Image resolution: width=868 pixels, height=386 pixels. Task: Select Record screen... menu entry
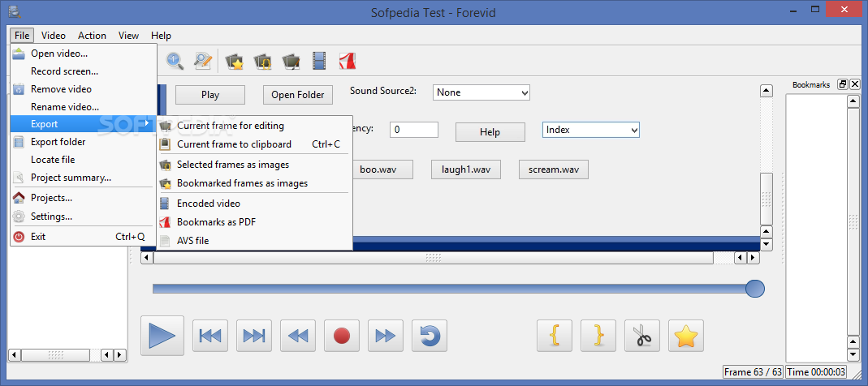point(83,71)
